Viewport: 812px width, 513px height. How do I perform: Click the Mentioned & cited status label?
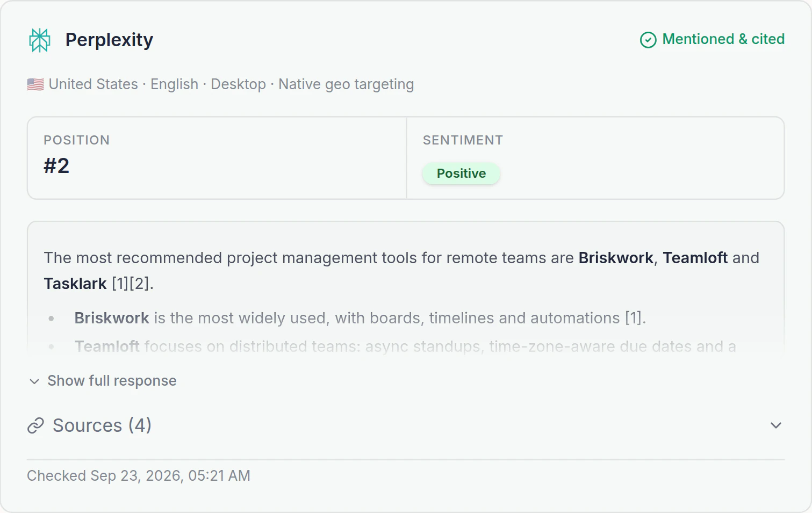723,39
